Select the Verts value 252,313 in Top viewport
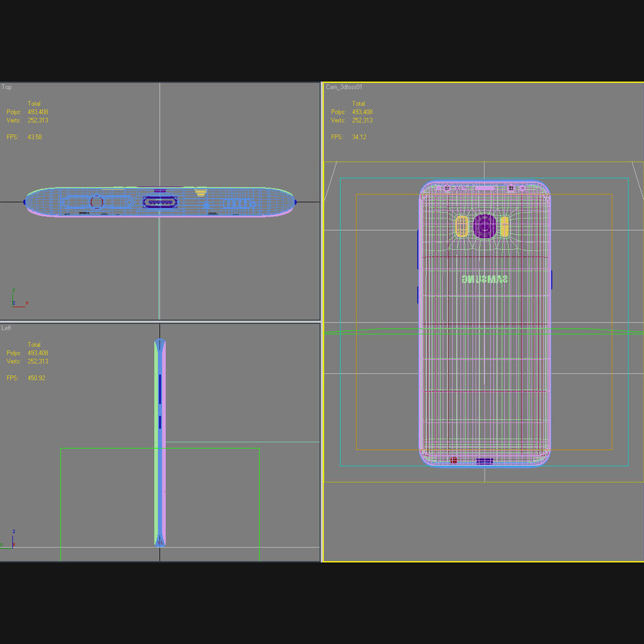Viewport: 644px width, 644px height. [38, 120]
